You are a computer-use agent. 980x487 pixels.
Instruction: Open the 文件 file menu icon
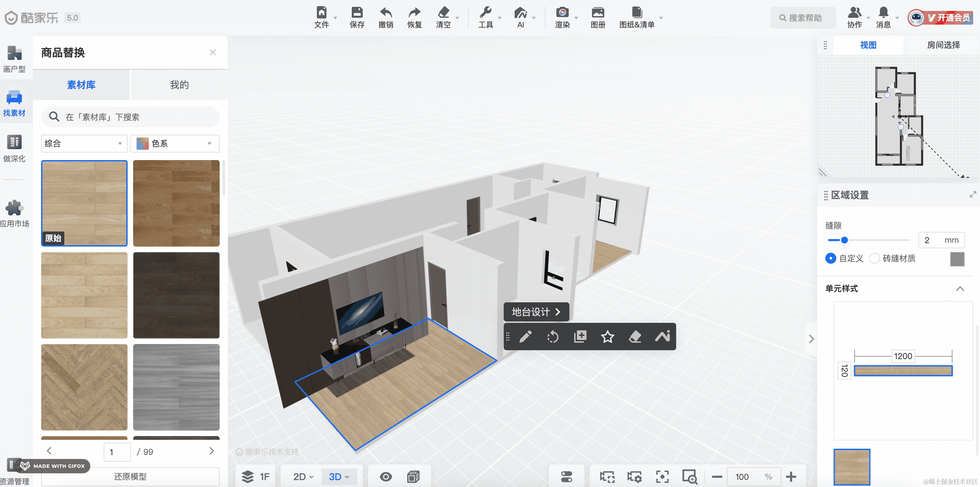321,13
